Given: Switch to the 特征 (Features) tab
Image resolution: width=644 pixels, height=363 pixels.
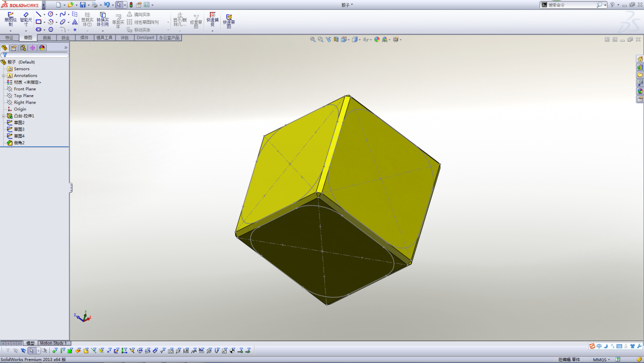Looking at the screenshot, I should pos(9,38).
